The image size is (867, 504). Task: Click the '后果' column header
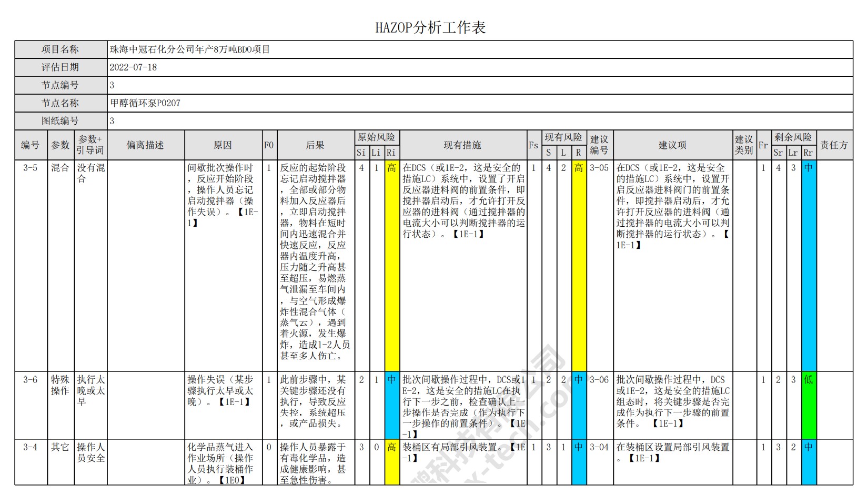[316, 145]
